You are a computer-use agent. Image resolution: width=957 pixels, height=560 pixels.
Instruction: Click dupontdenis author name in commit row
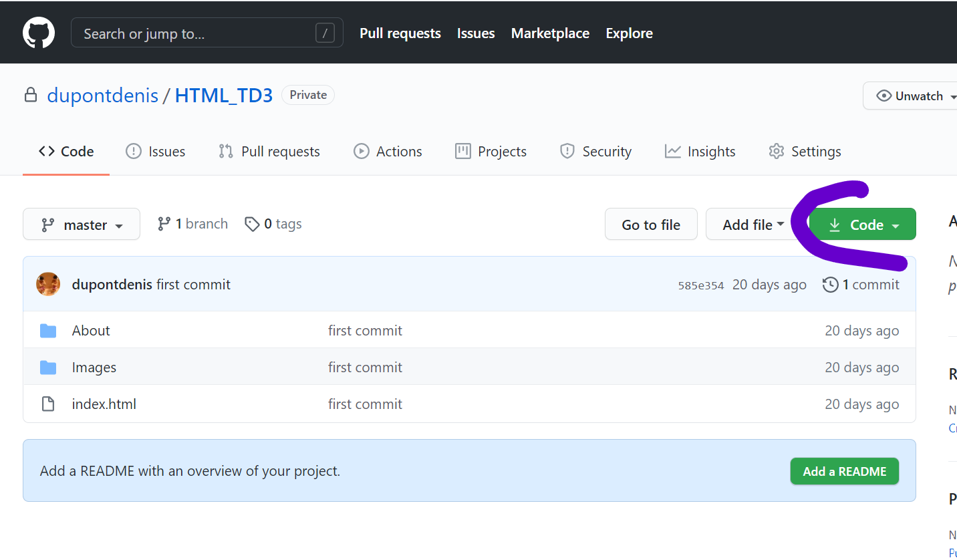112,285
